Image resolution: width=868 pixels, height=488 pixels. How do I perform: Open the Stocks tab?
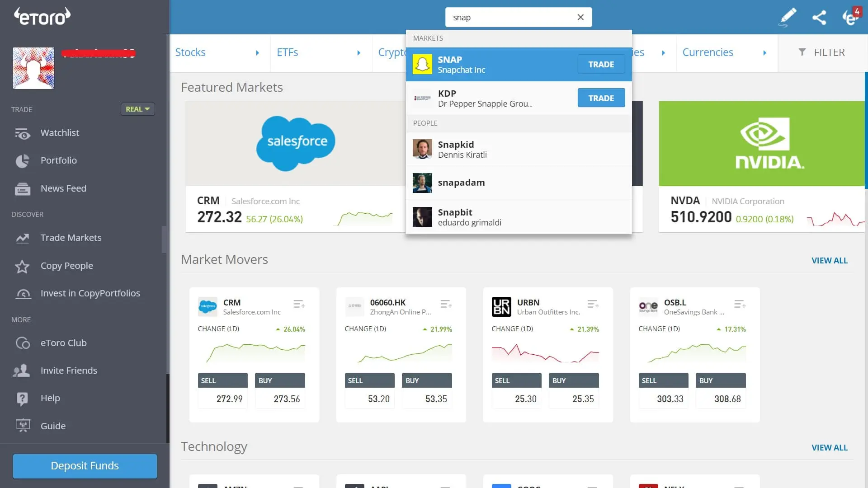tap(190, 52)
